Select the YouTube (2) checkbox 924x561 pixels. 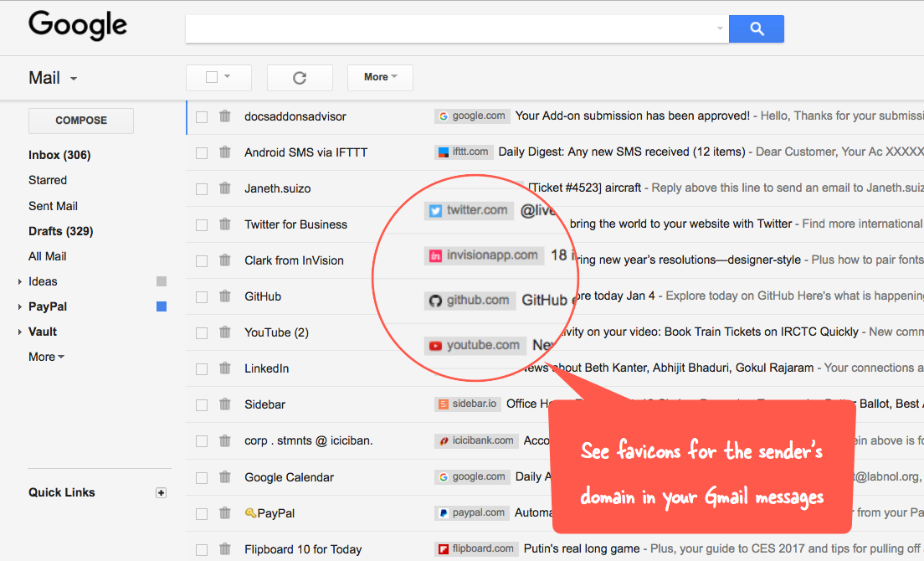click(x=202, y=332)
